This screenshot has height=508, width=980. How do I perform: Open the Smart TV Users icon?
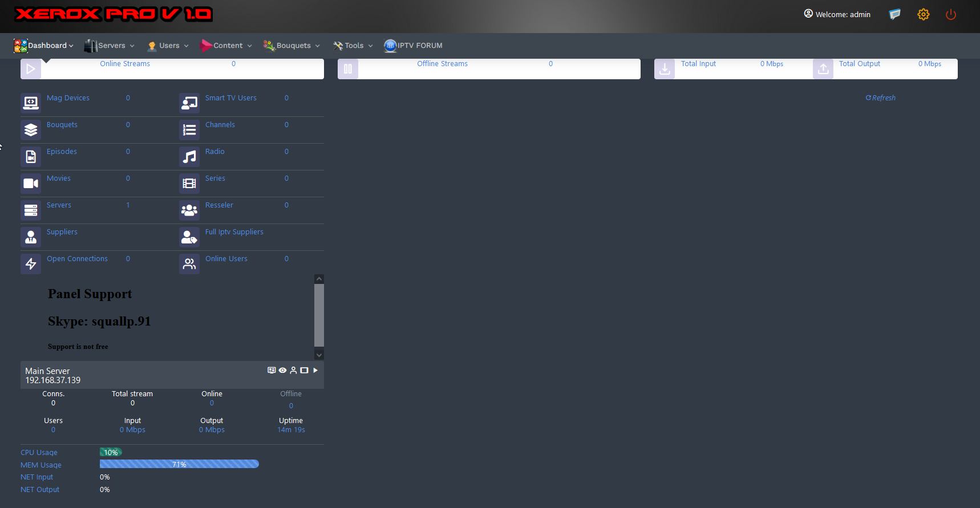coord(189,103)
